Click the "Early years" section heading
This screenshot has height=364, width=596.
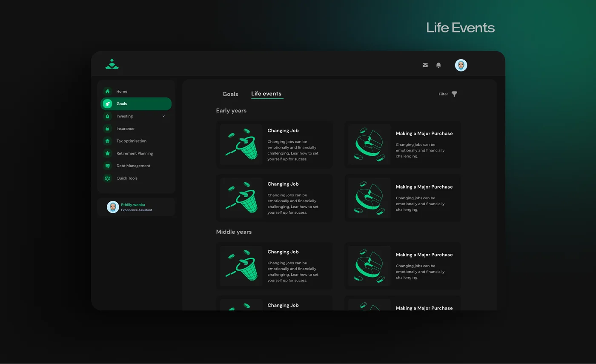(x=231, y=111)
